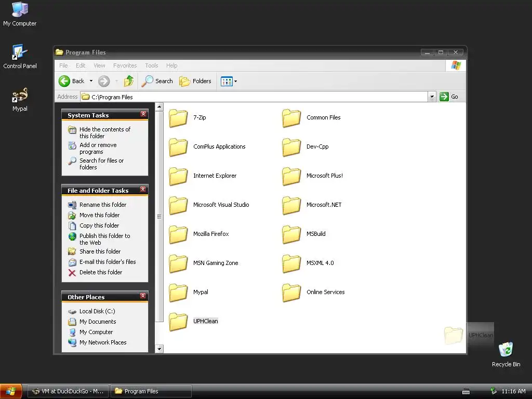Click Hide the contents of this folder

point(99,132)
